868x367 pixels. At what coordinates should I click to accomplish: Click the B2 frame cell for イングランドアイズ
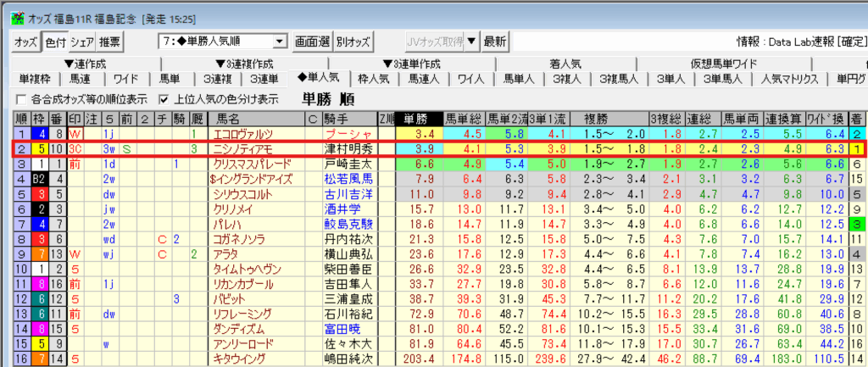click(x=38, y=179)
